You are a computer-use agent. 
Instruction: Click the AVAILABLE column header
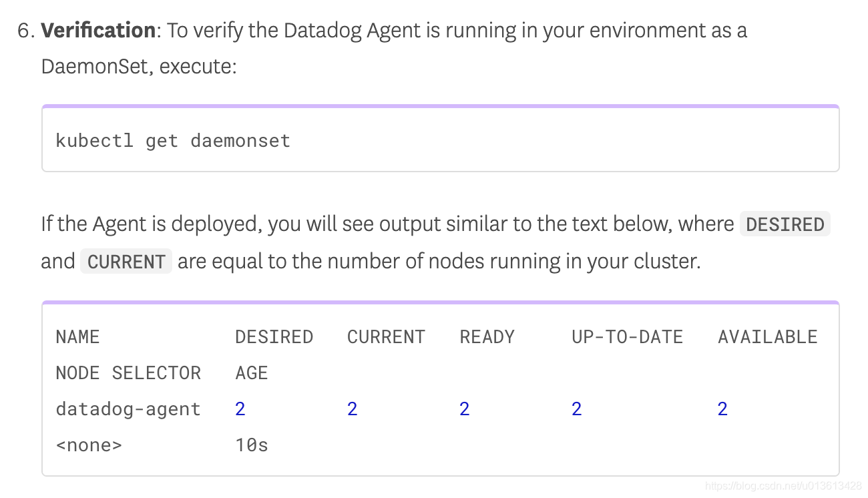(x=767, y=336)
